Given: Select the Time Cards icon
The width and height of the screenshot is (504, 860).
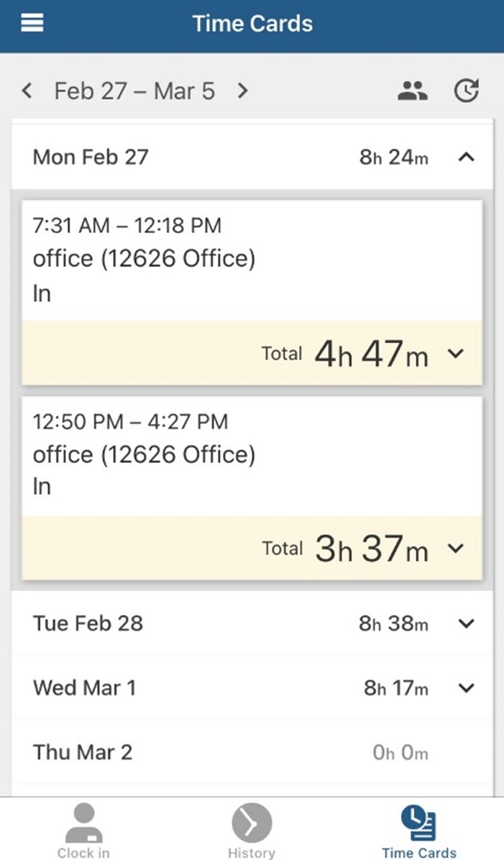Looking at the screenshot, I should pos(420,820).
